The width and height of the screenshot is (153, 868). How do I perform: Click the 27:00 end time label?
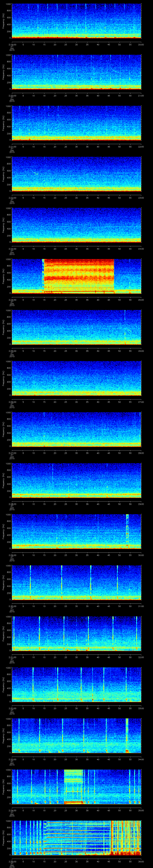coord(141,402)
